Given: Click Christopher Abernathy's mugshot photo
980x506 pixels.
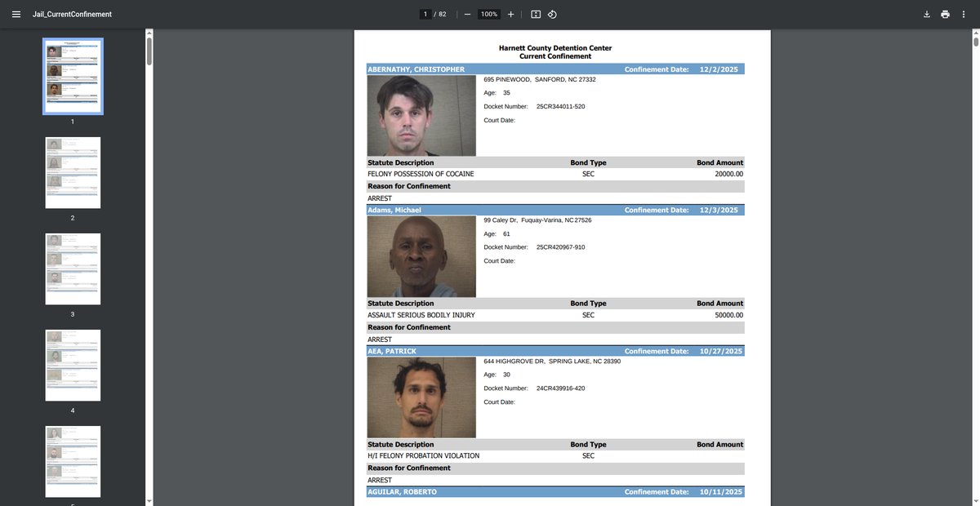Looking at the screenshot, I should (x=421, y=115).
